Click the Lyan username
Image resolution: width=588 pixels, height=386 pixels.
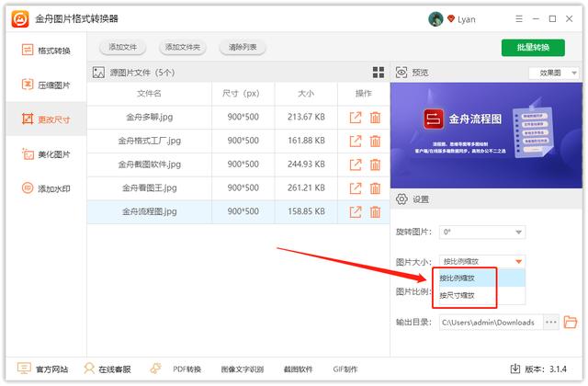pyautogui.click(x=467, y=19)
